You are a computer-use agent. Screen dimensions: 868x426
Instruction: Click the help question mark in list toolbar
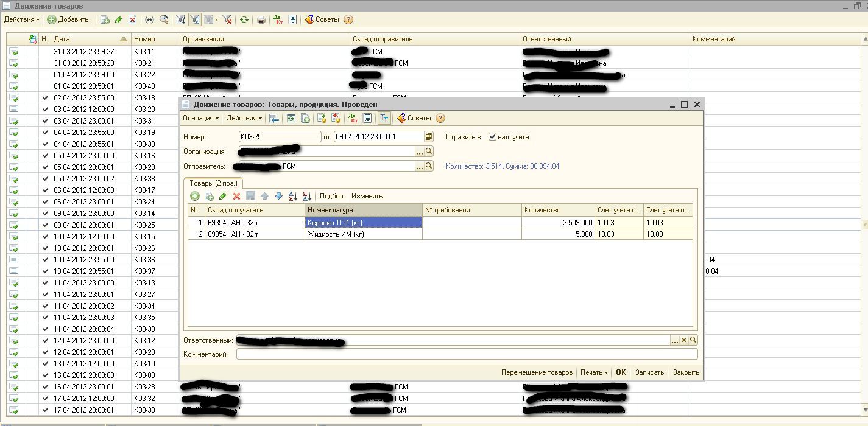point(348,19)
